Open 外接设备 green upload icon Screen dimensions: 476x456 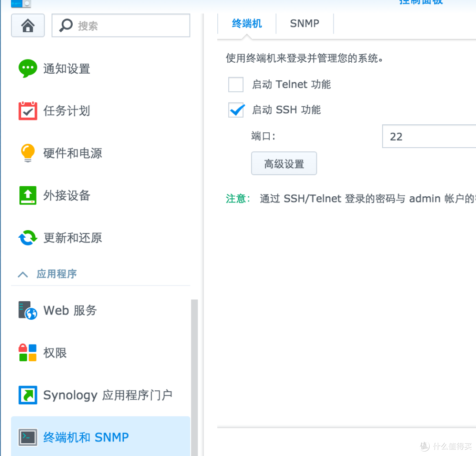pos(28,195)
